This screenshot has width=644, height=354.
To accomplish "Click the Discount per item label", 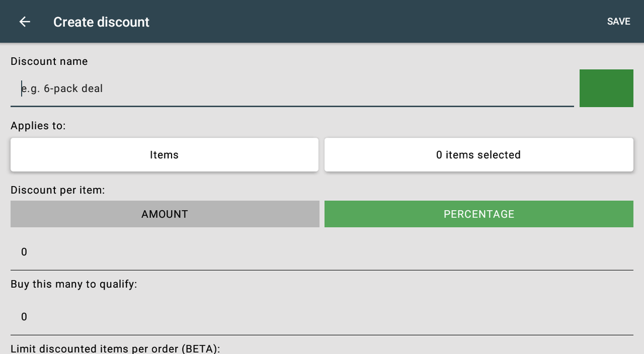I will tap(58, 190).
